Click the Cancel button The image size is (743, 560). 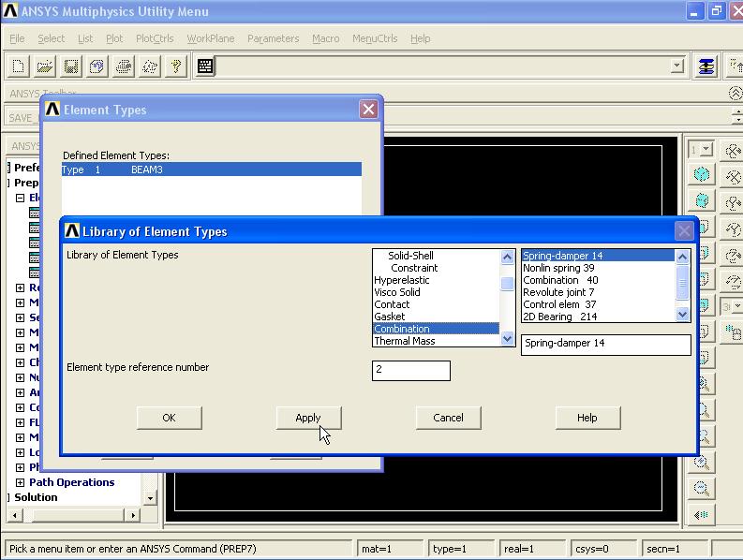point(448,418)
